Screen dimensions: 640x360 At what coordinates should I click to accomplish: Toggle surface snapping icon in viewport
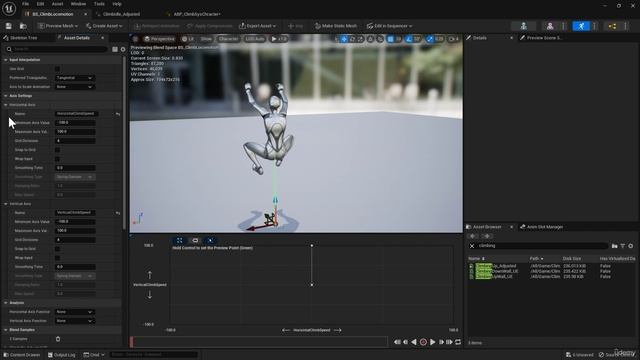(380, 39)
